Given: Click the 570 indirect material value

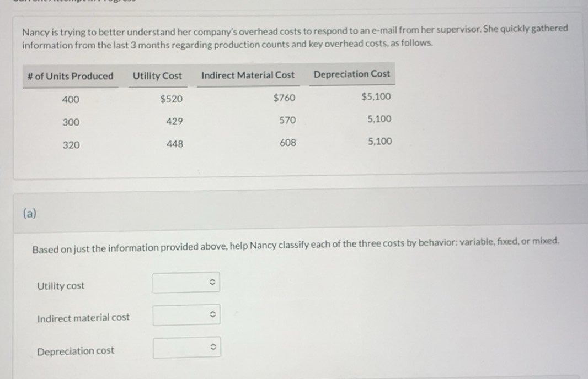Looking at the screenshot, I should [287, 120].
